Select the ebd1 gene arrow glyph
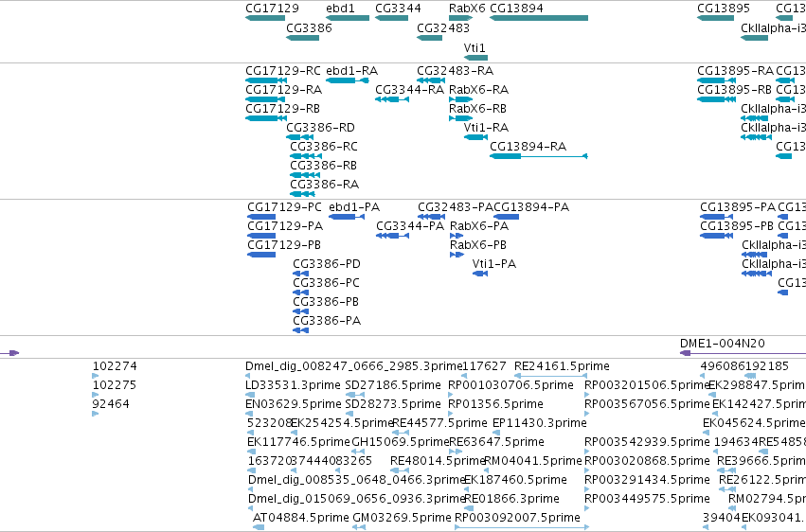 pyautogui.click(x=348, y=18)
